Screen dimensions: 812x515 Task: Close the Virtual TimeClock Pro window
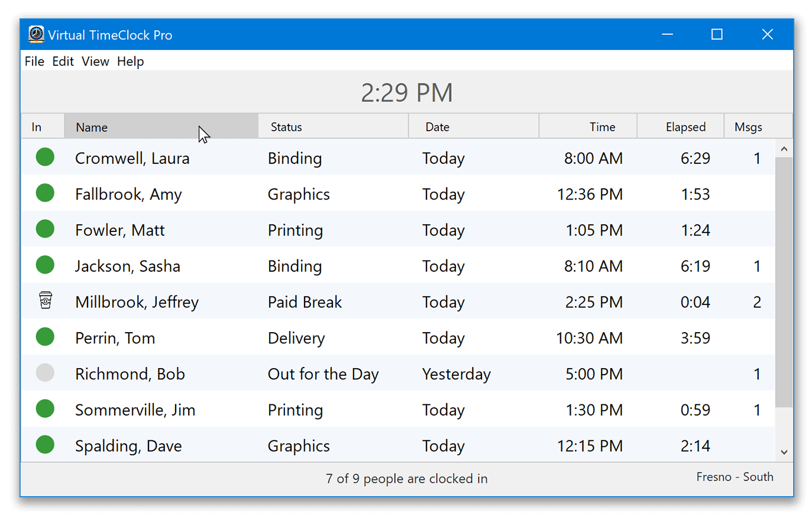pyautogui.click(x=767, y=34)
